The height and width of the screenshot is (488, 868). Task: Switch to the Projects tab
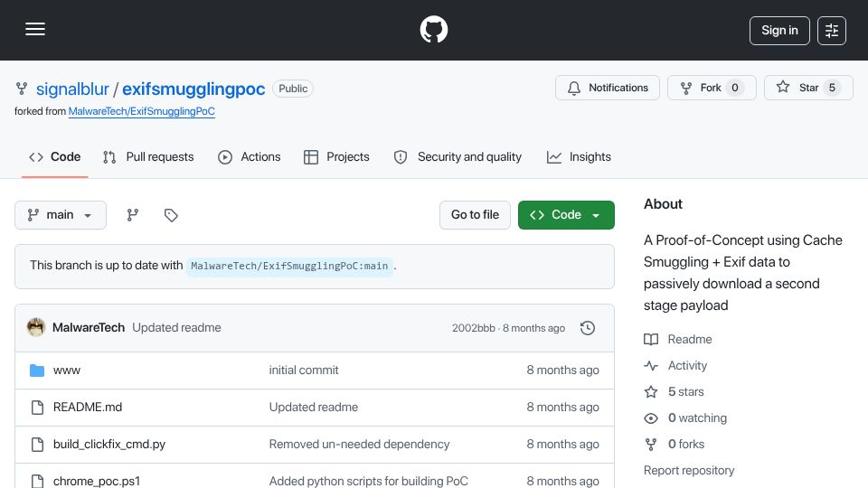pyautogui.click(x=336, y=157)
